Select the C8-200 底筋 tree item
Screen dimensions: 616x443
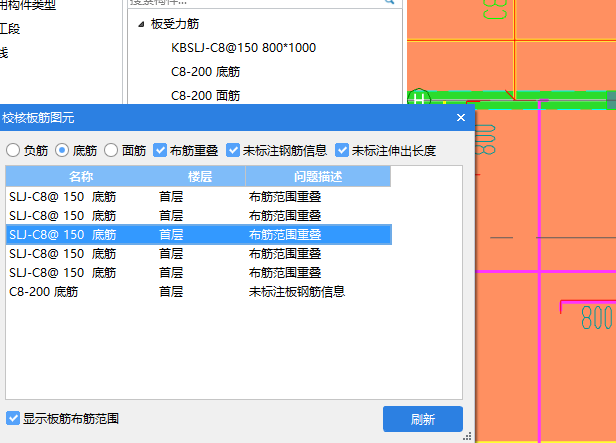pos(205,72)
